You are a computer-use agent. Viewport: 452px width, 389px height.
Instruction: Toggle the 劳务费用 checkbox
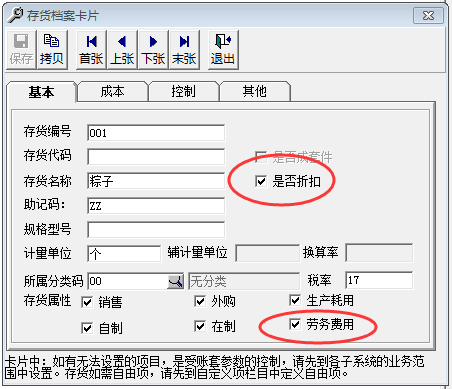[x=295, y=324]
